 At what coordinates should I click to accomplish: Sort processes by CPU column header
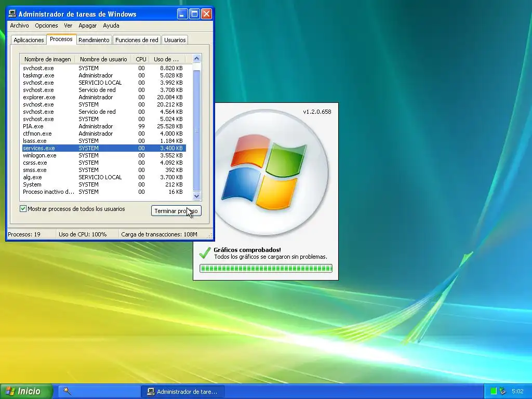point(140,59)
